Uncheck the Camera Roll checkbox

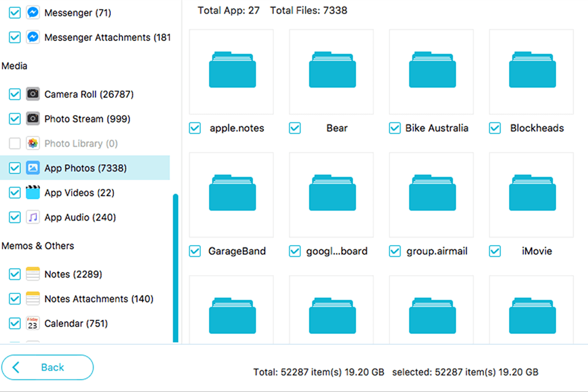15,94
